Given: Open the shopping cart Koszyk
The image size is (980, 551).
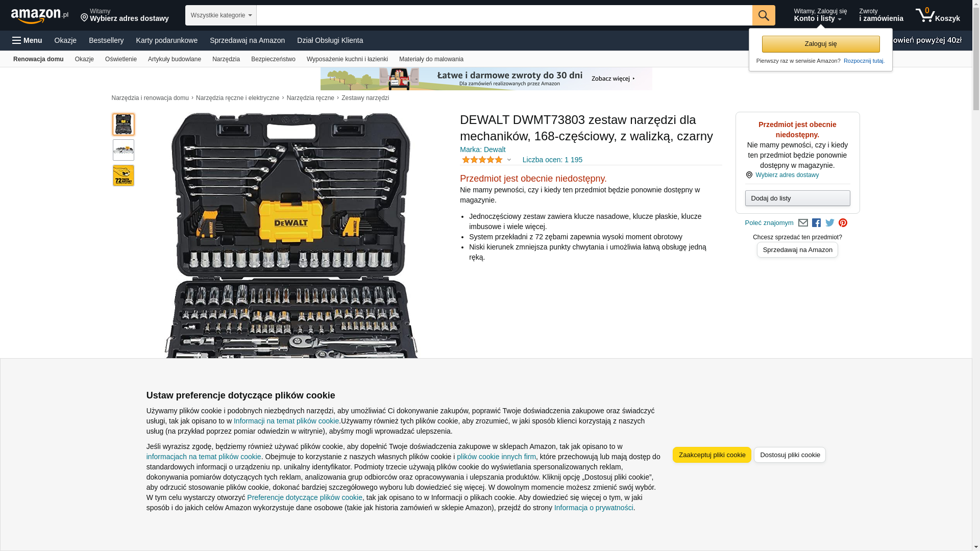Looking at the screenshot, I should click(938, 15).
